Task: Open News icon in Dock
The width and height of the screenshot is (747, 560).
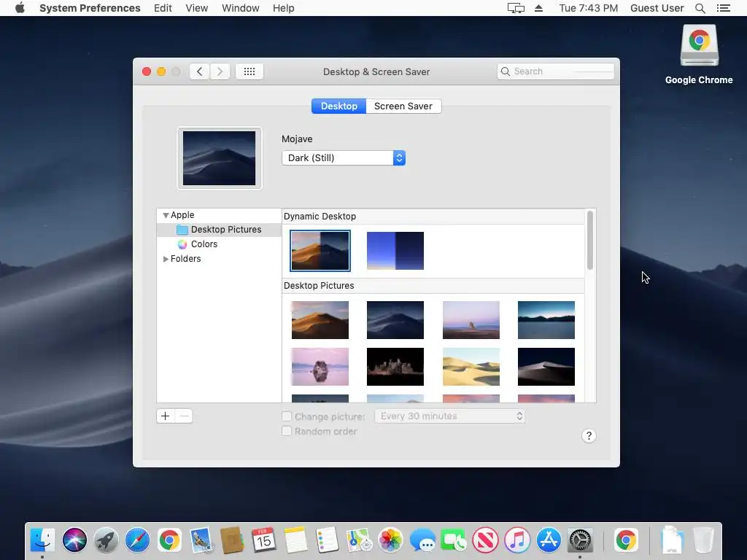Action: (485, 540)
